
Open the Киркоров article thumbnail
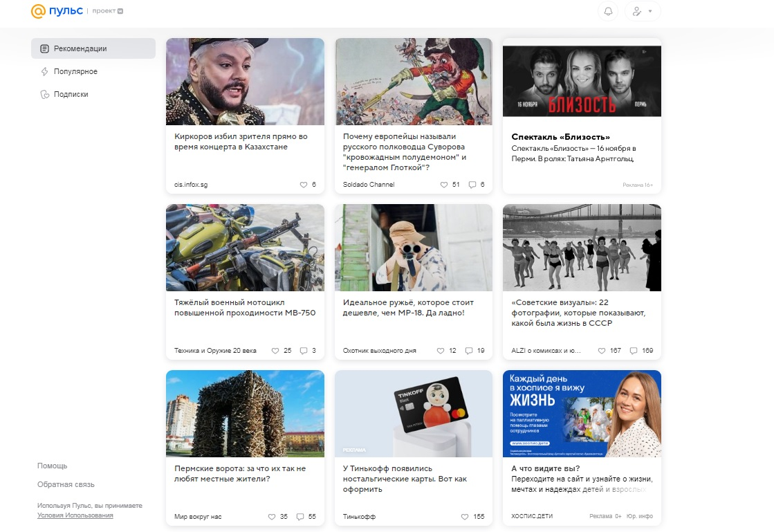[245, 82]
